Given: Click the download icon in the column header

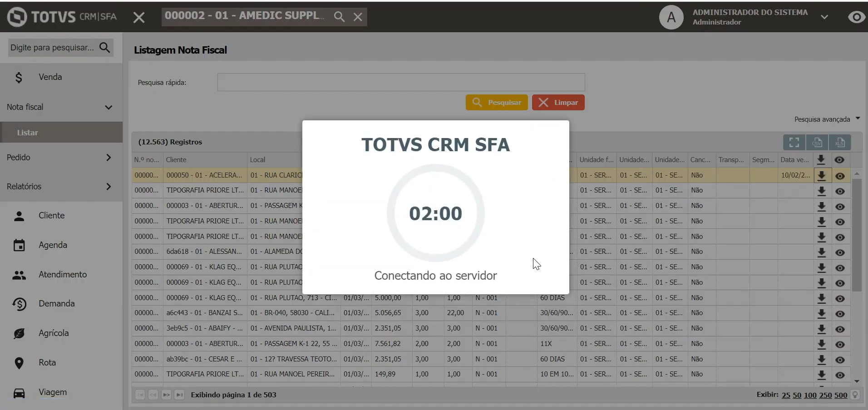Looking at the screenshot, I should coord(821,159).
